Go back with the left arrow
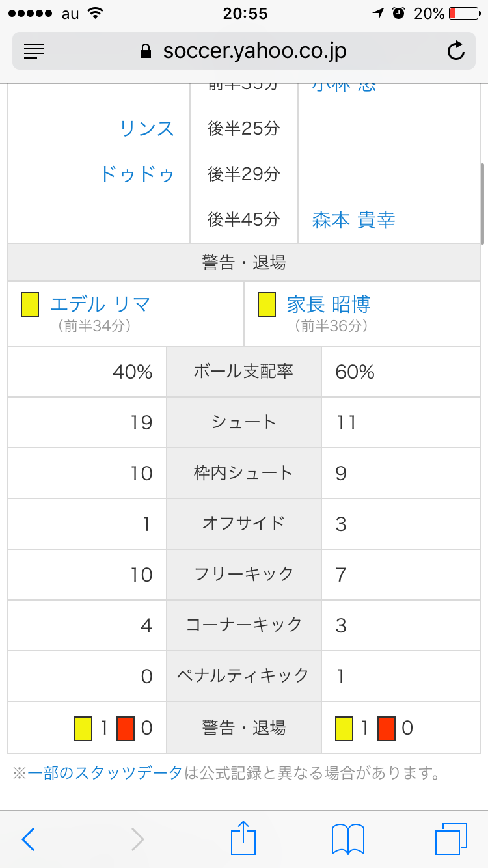The image size is (488, 868). tap(28, 839)
